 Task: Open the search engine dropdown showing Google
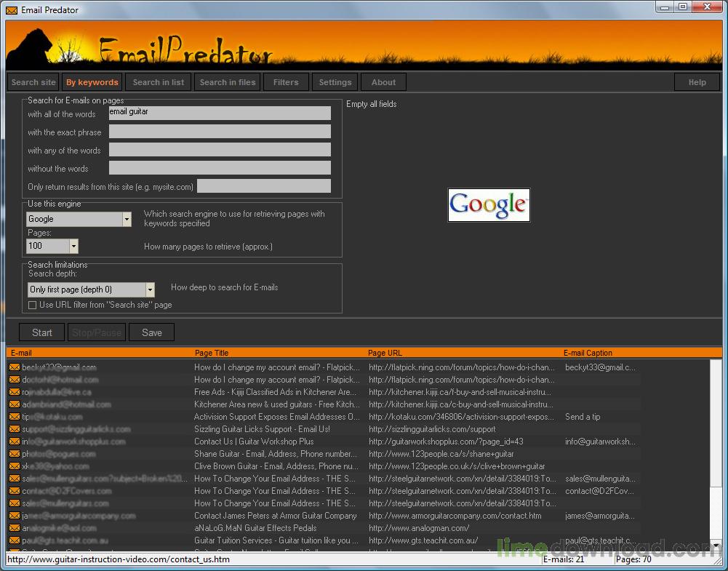[127, 218]
